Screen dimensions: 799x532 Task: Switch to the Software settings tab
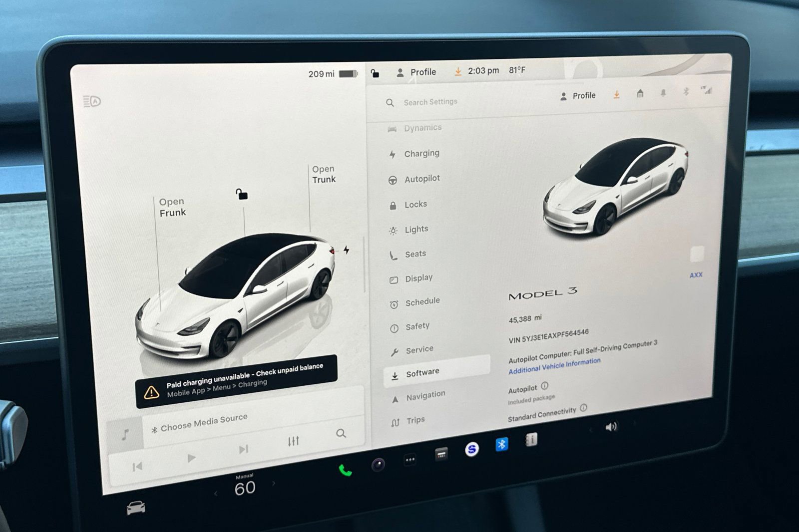[423, 372]
